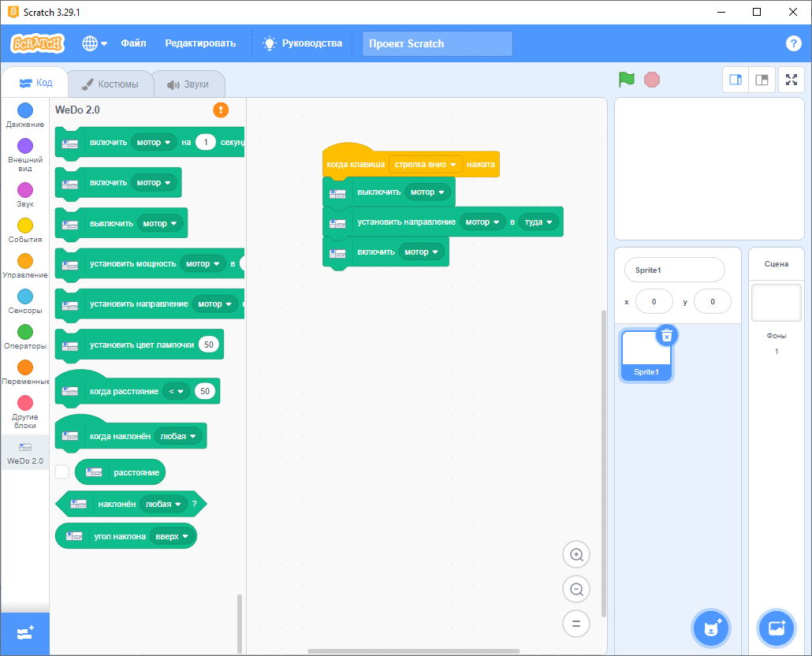812x656 pixels.
Task: Click the block palette scrollbar
Action: (x=239, y=624)
